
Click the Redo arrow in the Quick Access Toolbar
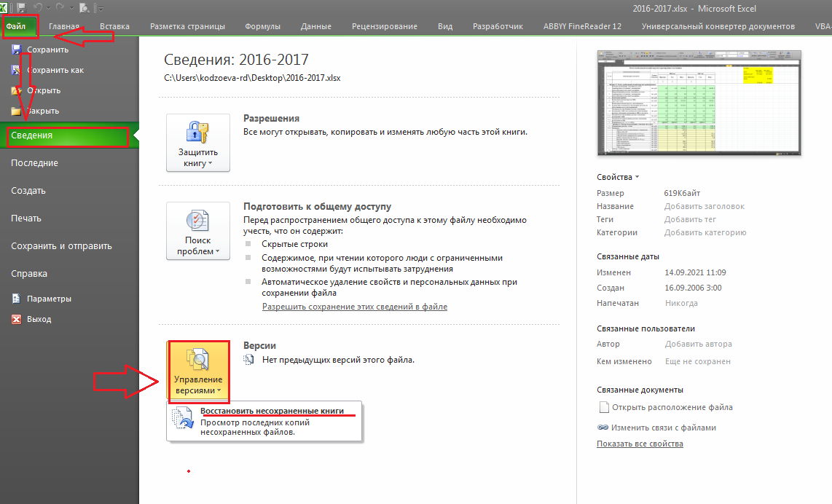pos(60,7)
